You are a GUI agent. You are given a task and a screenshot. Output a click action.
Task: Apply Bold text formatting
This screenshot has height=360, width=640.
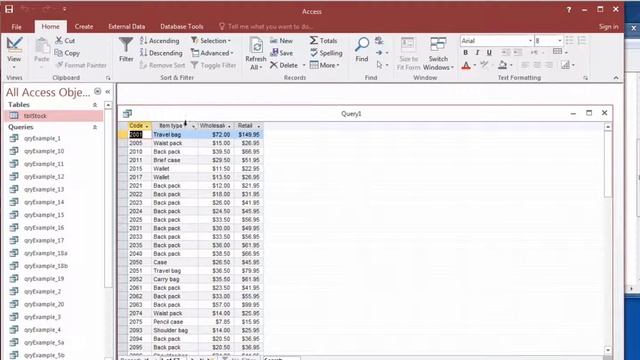click(x=465, y=52)
